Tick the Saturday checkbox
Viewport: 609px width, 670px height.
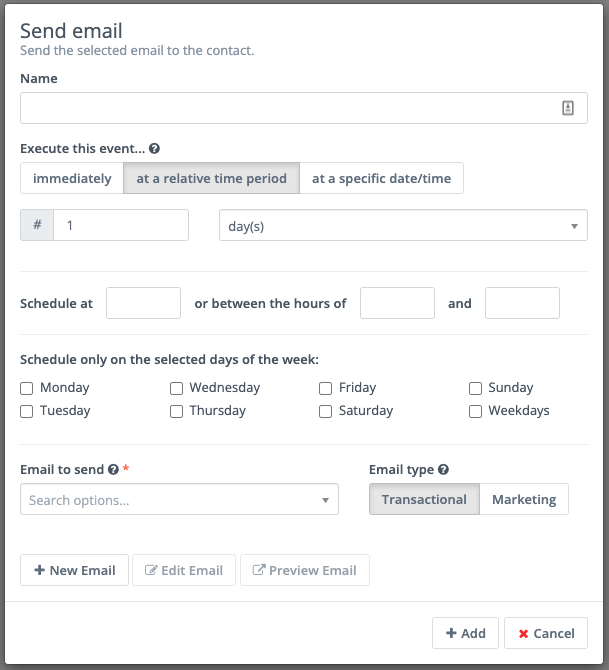pos(326,411)
